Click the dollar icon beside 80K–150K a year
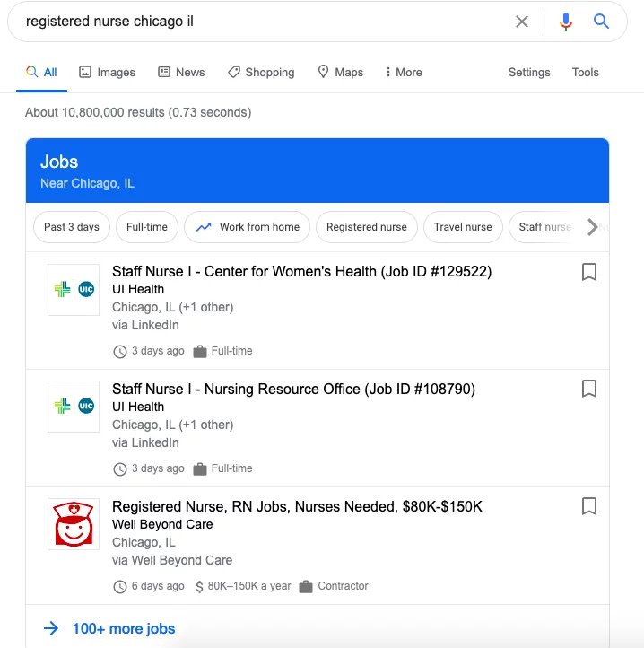Screen dimensions: 644x648 pos(199,586)
